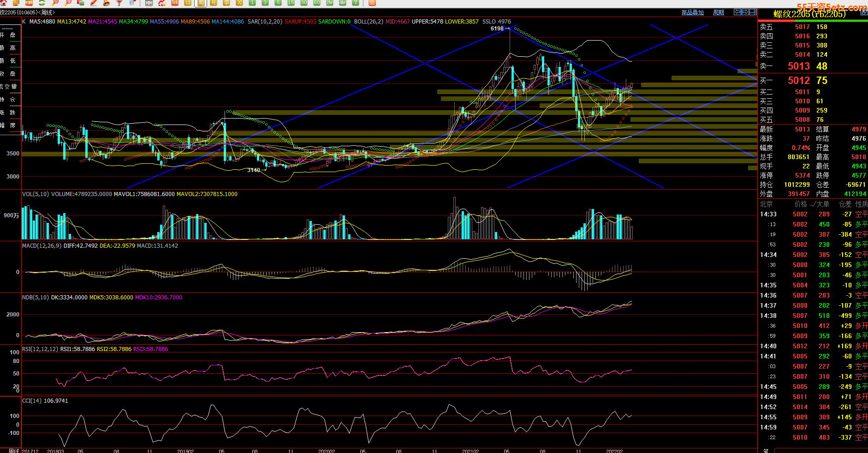The image size is (868, 453).
Task: Click the red-green trend chart icon
Action: [x=162, y=2]
